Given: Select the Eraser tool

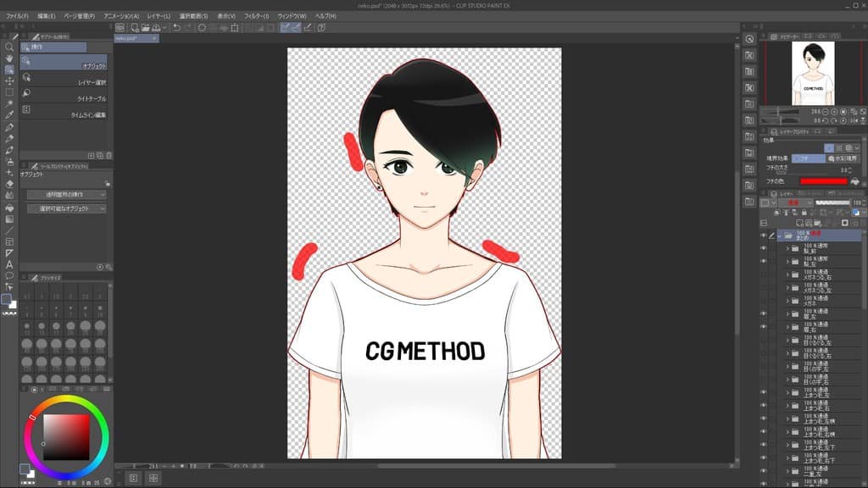Looking at the screenshot, I should [9, 183].
